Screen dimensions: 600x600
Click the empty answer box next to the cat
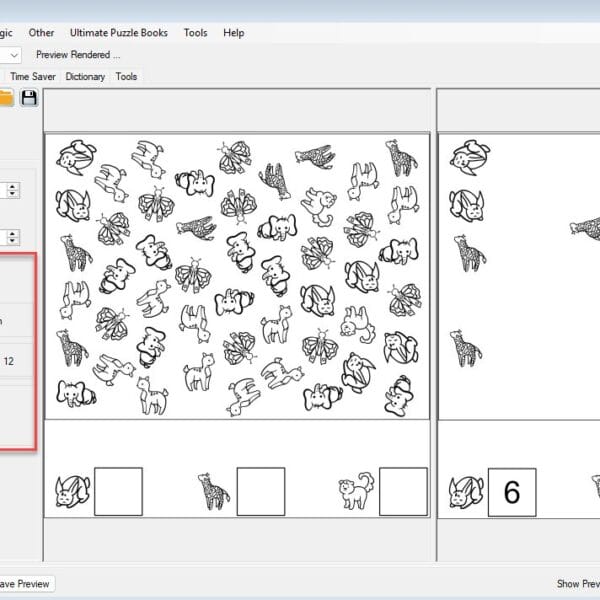[x=403, y=492]
